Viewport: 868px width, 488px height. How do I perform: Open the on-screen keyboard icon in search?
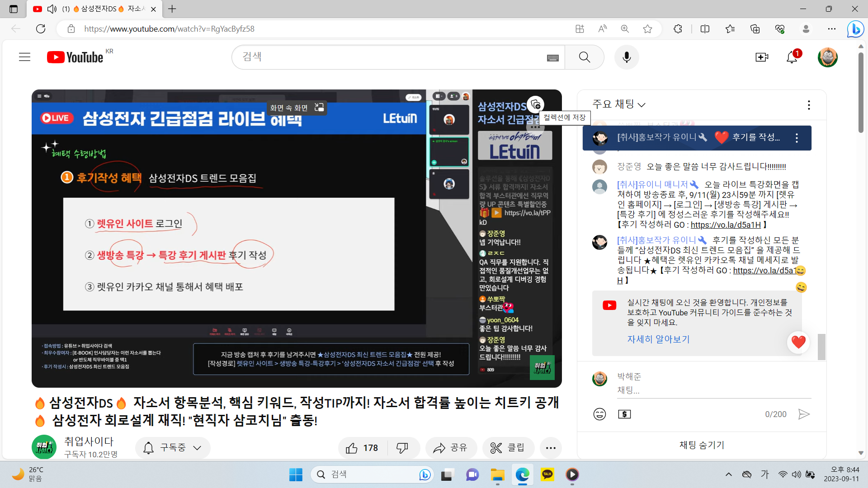[553, 58]
